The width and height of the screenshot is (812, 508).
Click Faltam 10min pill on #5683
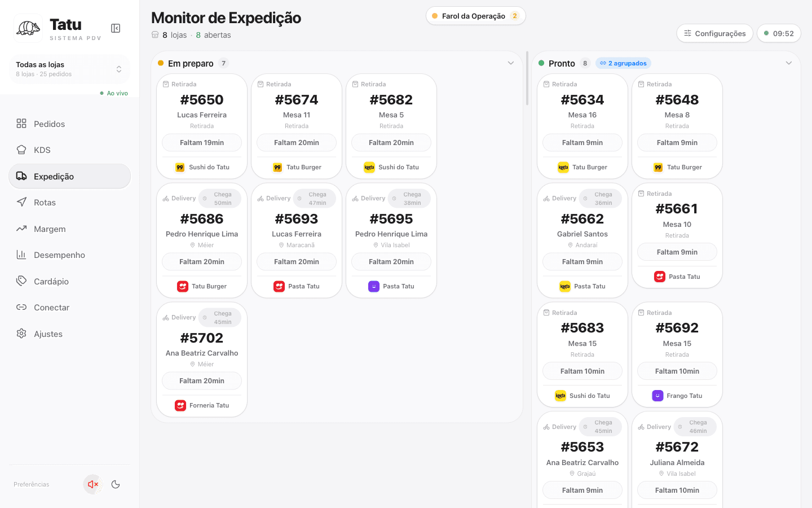pyautogui.click(x=582, y=371)
